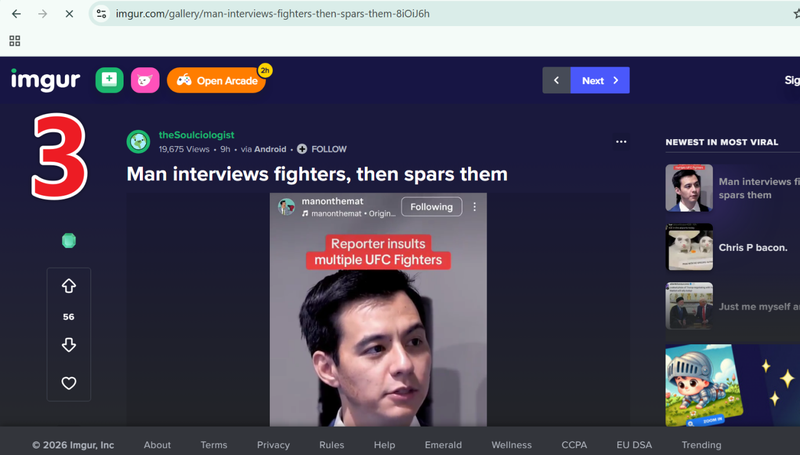
Task: Click 'NEWEST IN MOST VIRAL' heading
Action: coord(722,142)
